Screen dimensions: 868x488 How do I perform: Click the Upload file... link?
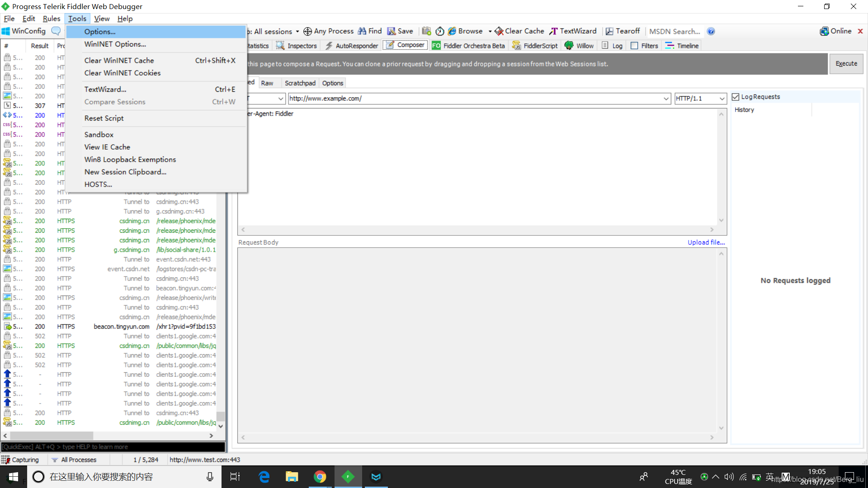point(706,242)
